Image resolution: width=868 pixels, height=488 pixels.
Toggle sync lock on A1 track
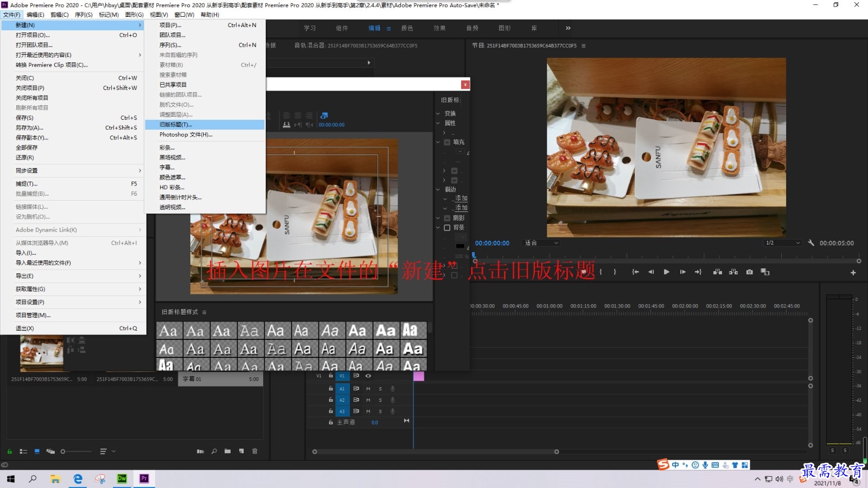(356, 389)
